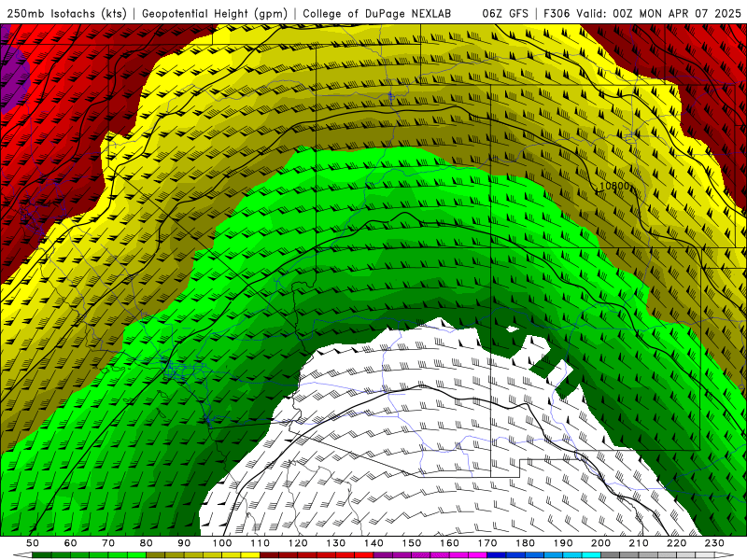
Task: Click the '140' colorbar label
Action: 373,543
